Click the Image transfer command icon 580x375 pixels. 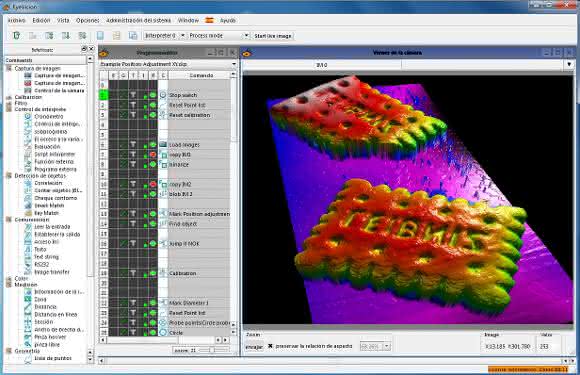(28, 272)
